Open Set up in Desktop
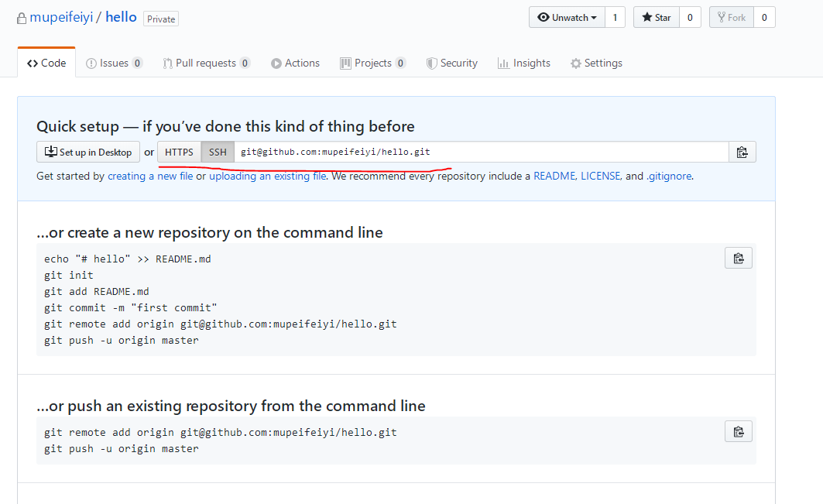823x504 pixels. (x=88, y=153)
